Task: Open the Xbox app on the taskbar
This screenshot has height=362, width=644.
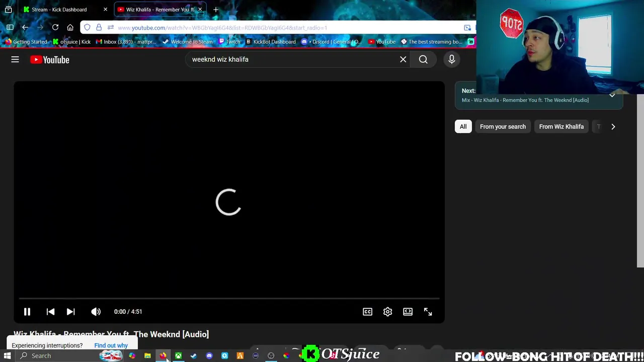Action: 178,356
